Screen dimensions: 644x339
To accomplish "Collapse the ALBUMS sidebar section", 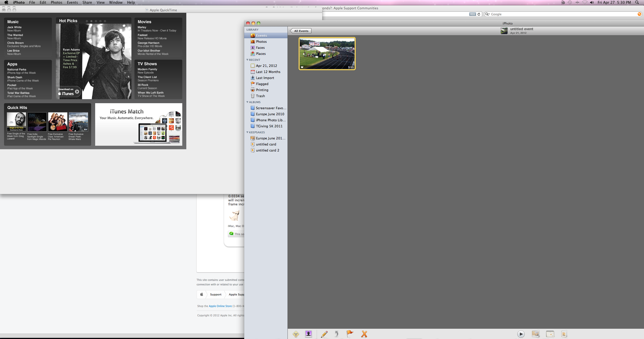I will pyautogui.click(x=247, y=102).
